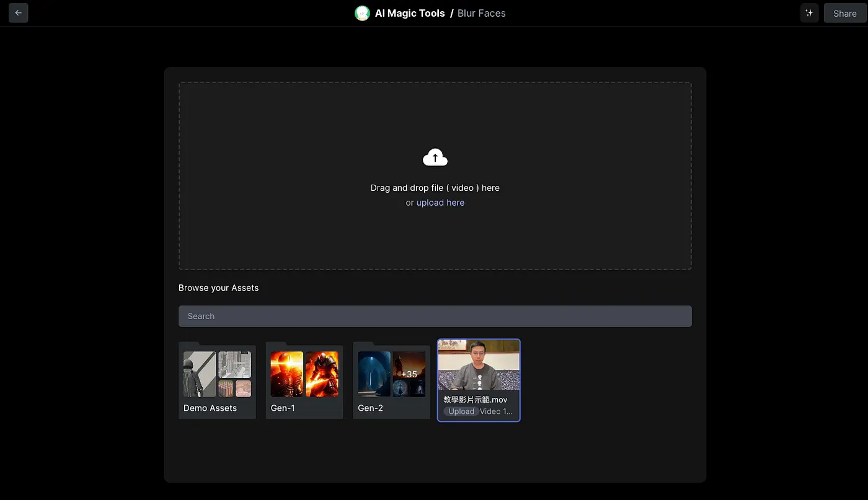The image size is (868, 500).
Task: Click the Share button
Action: coord(844,13)
